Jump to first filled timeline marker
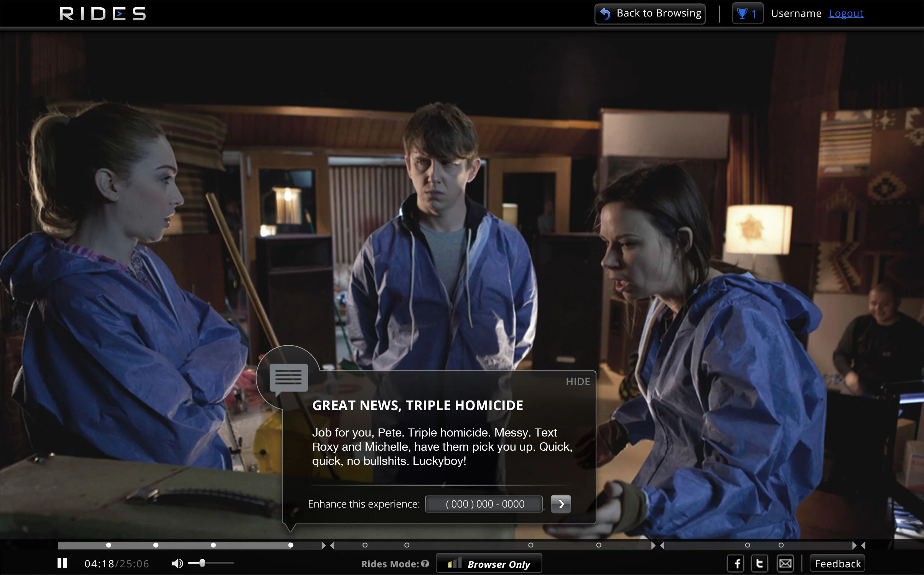The image size is (924, 575). pos(109,545)
